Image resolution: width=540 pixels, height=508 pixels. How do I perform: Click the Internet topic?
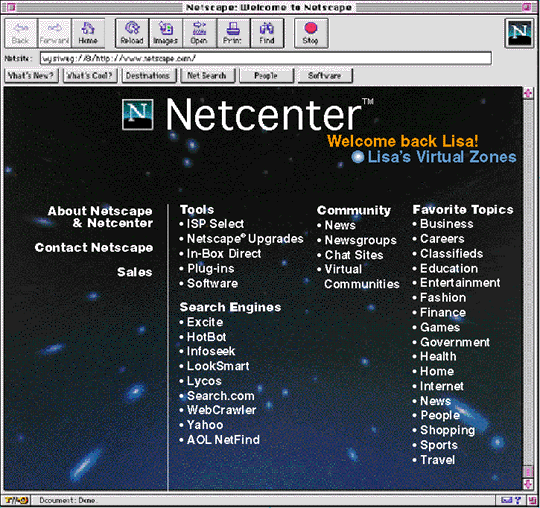[x=442, y=386]
